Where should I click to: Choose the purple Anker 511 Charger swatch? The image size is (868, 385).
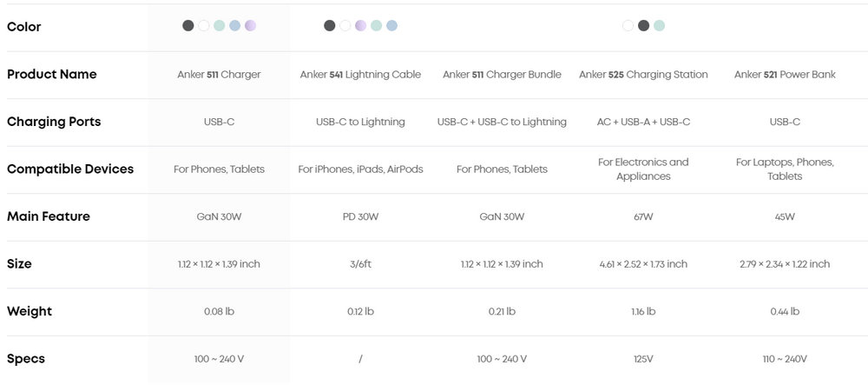[x=251, y=26]
